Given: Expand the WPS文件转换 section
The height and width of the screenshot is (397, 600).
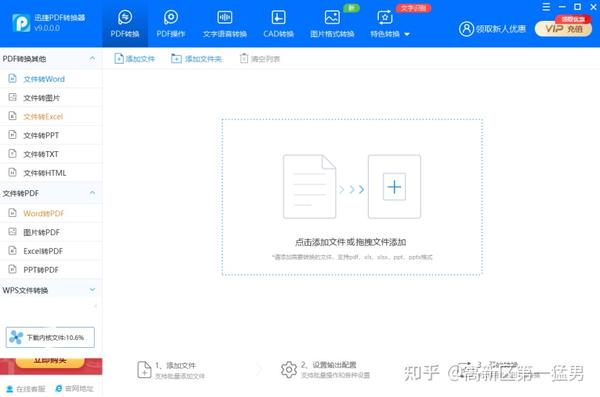Looking at the screenshot, I should tap(92, 290).
